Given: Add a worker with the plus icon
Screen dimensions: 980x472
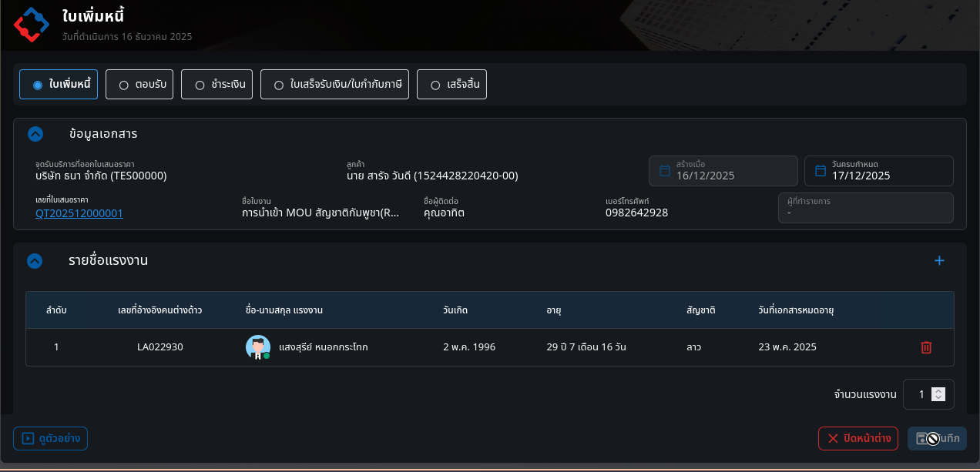Looking at the screenshot, I should pyautogui.click(x=939, y=261).
